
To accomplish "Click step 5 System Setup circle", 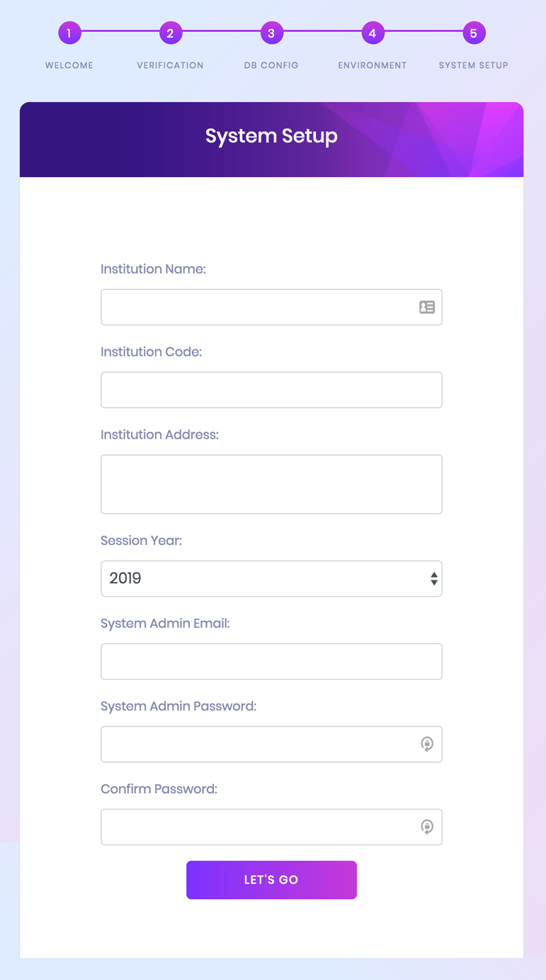I will click(x=474, y=33).
